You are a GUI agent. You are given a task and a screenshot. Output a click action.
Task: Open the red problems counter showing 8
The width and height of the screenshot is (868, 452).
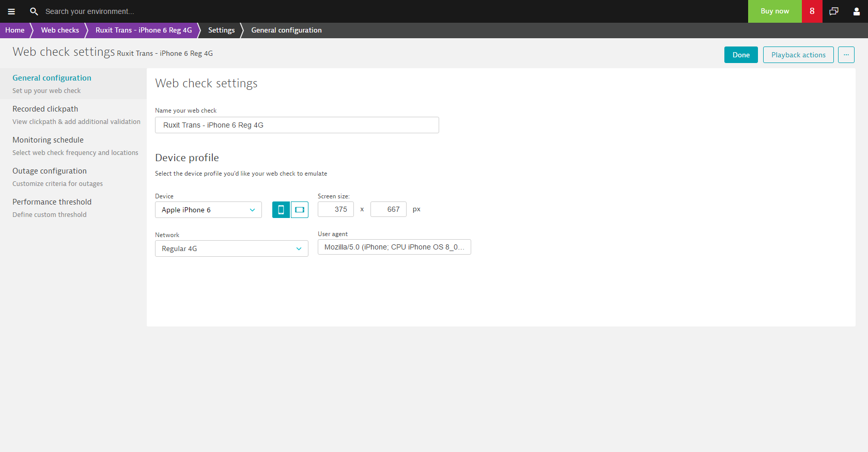pos(812,11)
